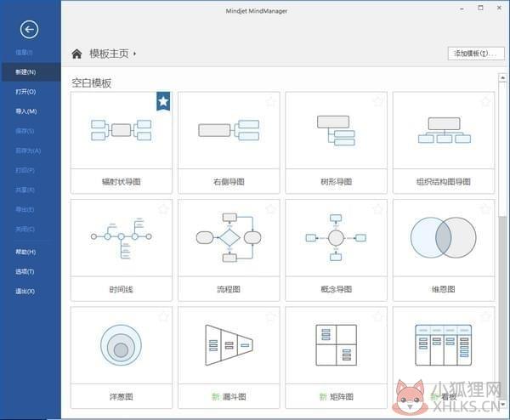Select the 流程图 flowchart template
Image resolution: width=510 pixels, height=420 pixels.
(229, 250)
